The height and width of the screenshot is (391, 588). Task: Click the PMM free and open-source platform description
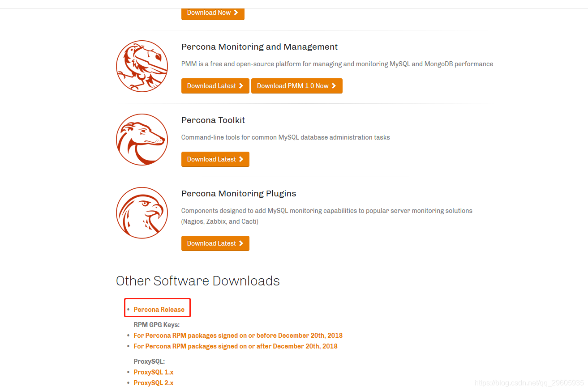click(x=337, y=64)
